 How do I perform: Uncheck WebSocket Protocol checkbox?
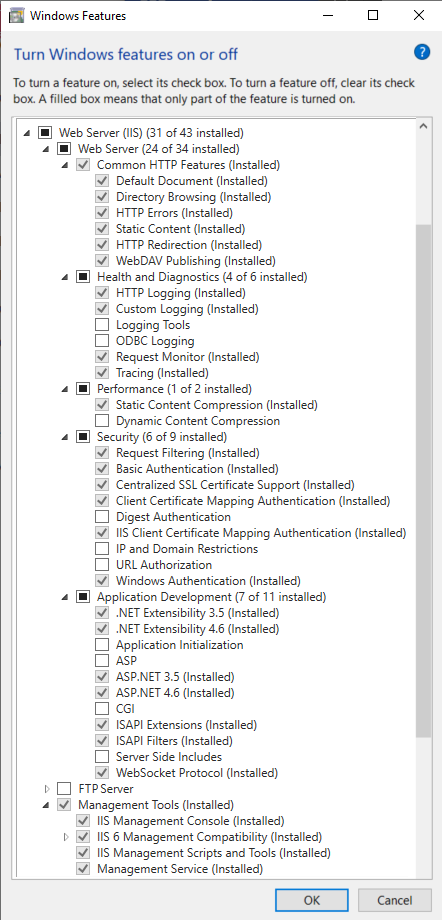click(x=102, y=773)
